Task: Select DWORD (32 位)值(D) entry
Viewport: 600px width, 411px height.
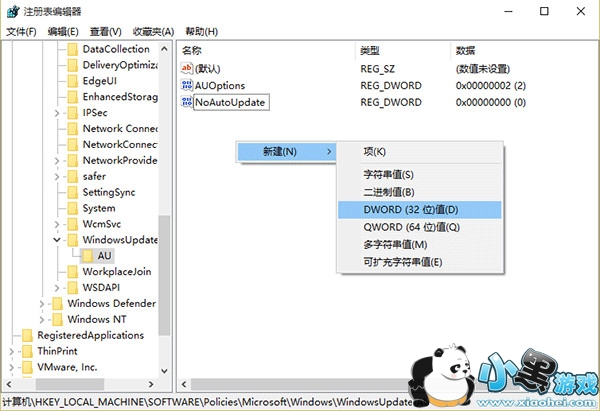Action: [x=420, y=210]
